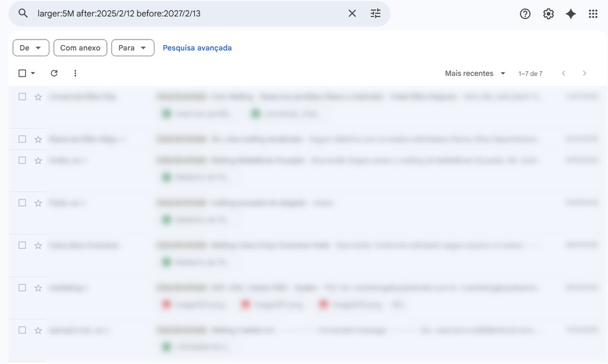Image resolution: width=608 pixels, height=364 pixels.
Task: Select the seventh email's checkbox
Action: pos(22,330)
